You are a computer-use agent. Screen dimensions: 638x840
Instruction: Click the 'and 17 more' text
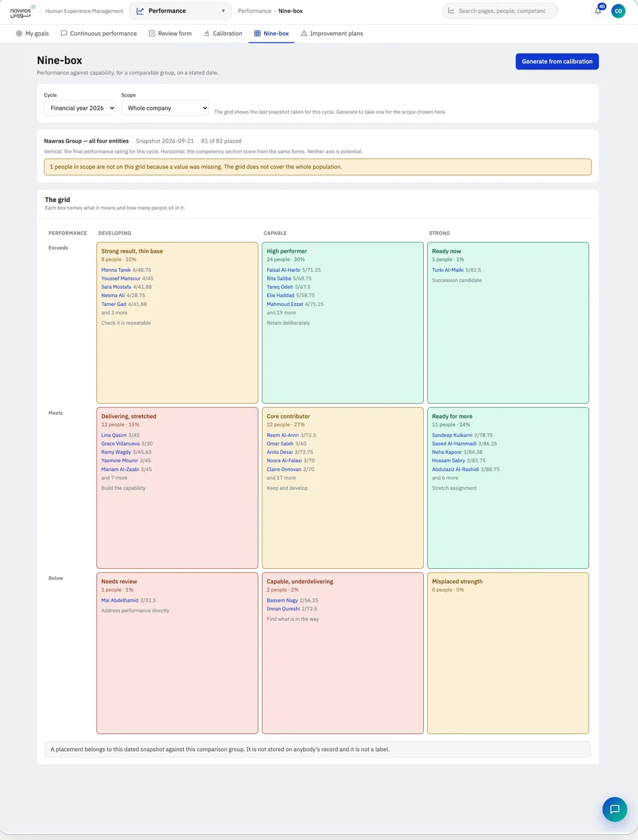[x=281, y=478]
